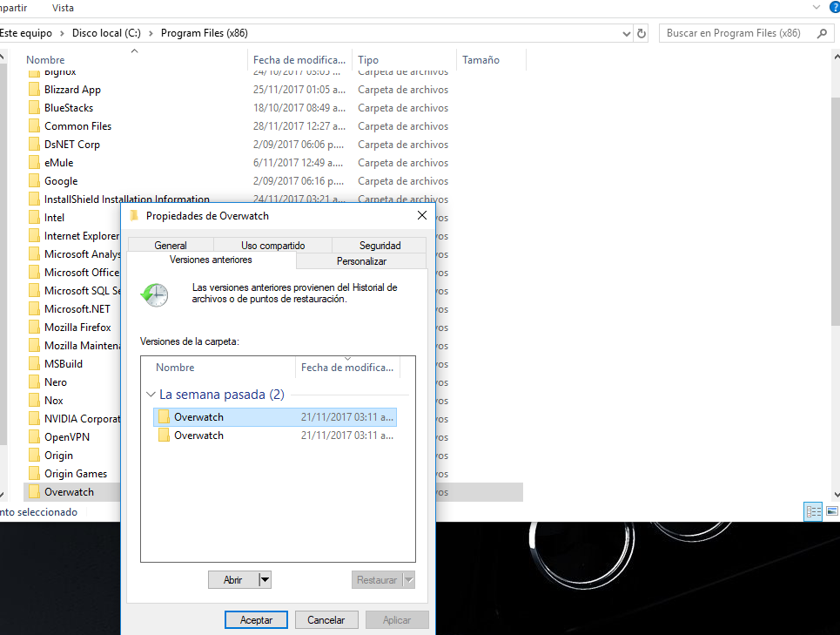
Task: Sort Explorer list by Fecha de modificación header
Action: [x=299, y=60]
